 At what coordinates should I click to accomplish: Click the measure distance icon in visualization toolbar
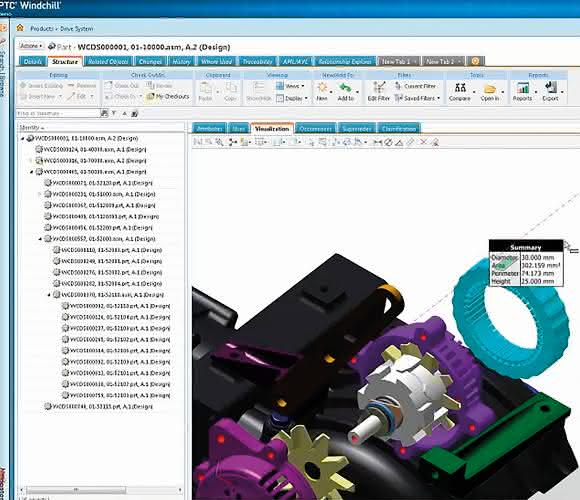tap(377, 142)
